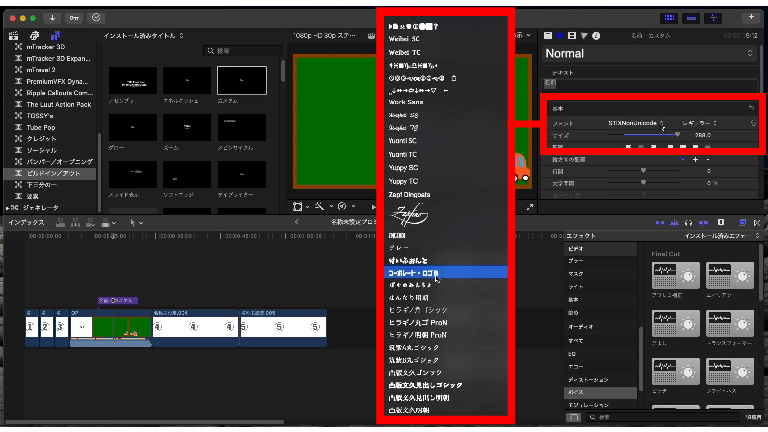The height and width of the screenshot is (432, 768).
Task: Open the STIXNonUnicode font dropdown
Action: point(636,123)
